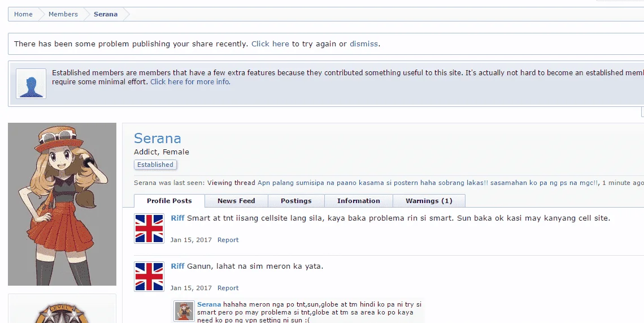Open the Postings tab
Viewport: 644px width, 323px height.
pyautogui.click(x=296, y=201)
